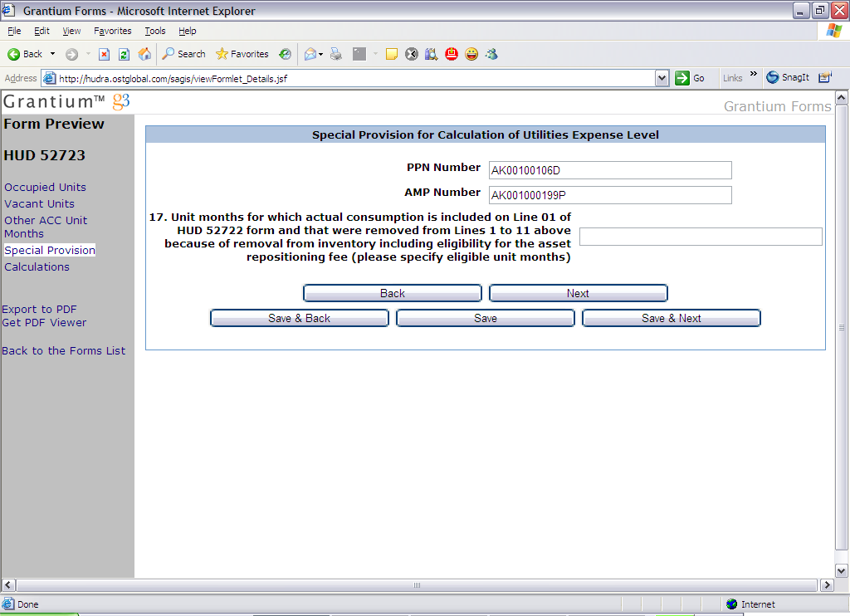Open the Favorites star toolbar button
Image resolution: width=850 pixels, height=616 pixels.
click(x=242, y=54)
